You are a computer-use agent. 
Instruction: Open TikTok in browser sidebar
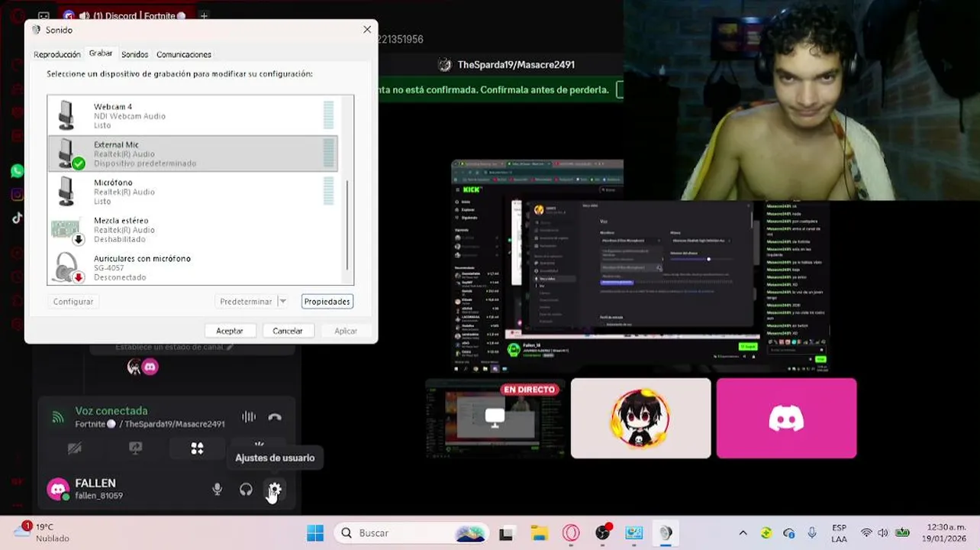(17, 218)
